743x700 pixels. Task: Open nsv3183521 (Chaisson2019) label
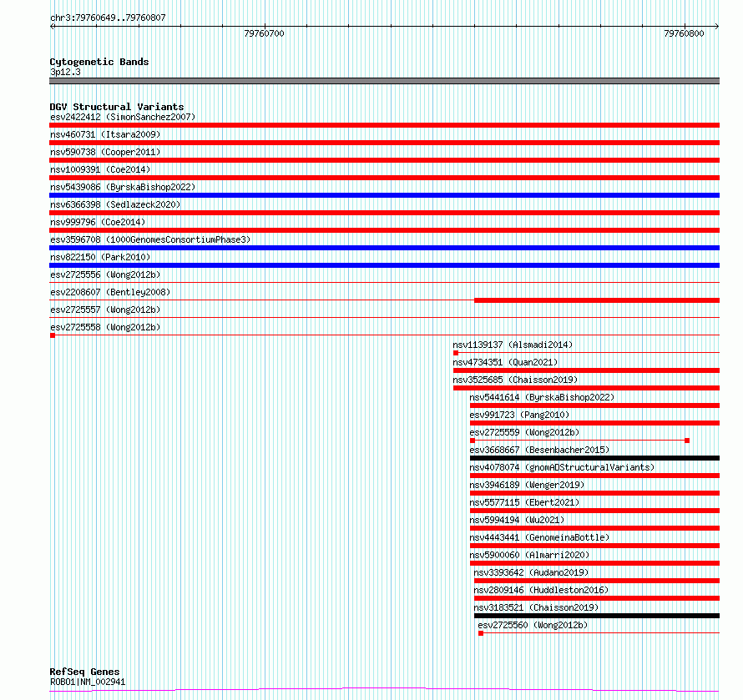pyautogui.click(x=537, y=607)
